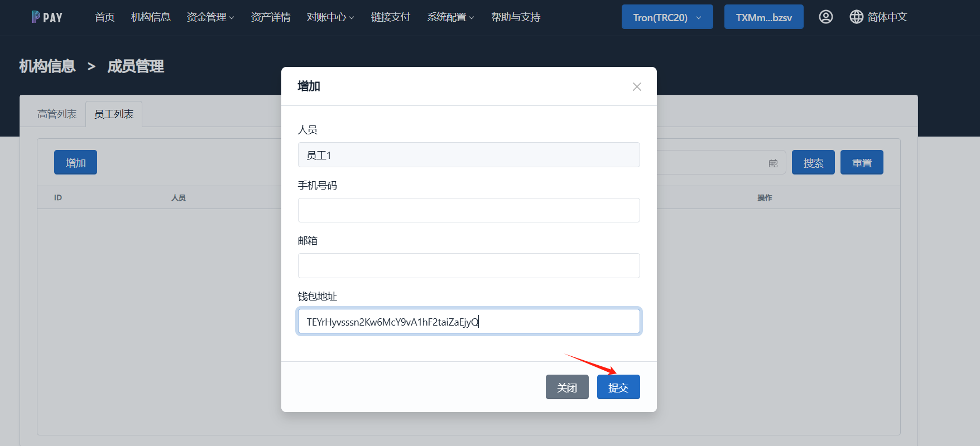Focus the 邮箱 input field
This screenshot has height=446, width=980.
coord(469,265)
